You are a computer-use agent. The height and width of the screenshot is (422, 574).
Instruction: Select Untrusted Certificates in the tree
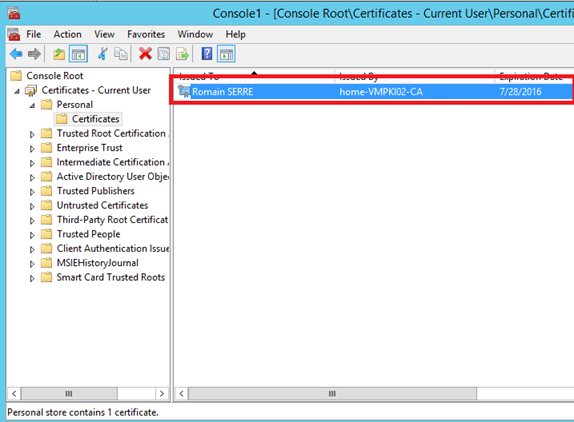[102, 205]
